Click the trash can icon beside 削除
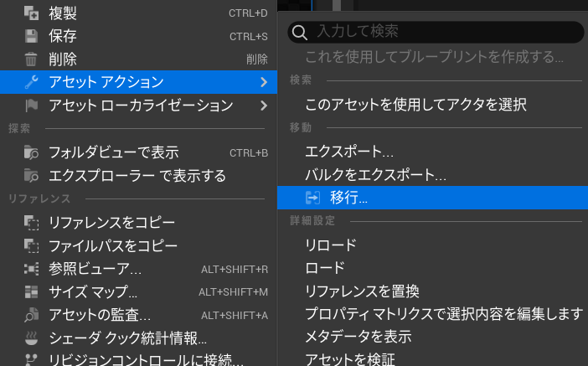The height and width of the screenshot is (366, 588). [31, 59]
